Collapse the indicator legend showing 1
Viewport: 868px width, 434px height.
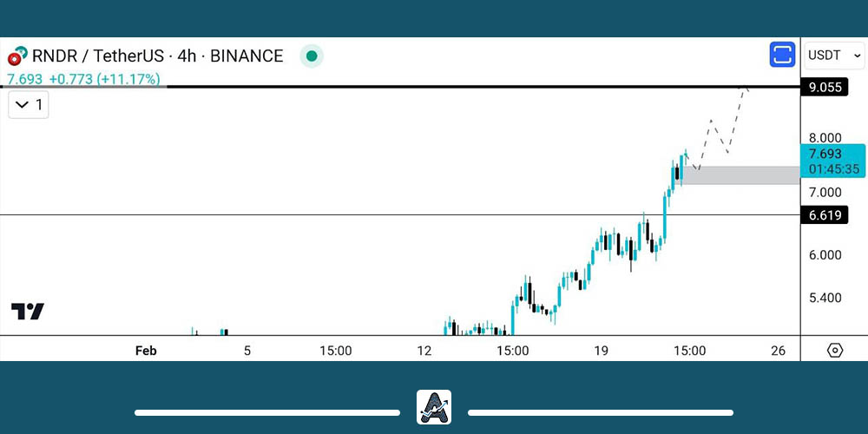[x=29, y=106]
